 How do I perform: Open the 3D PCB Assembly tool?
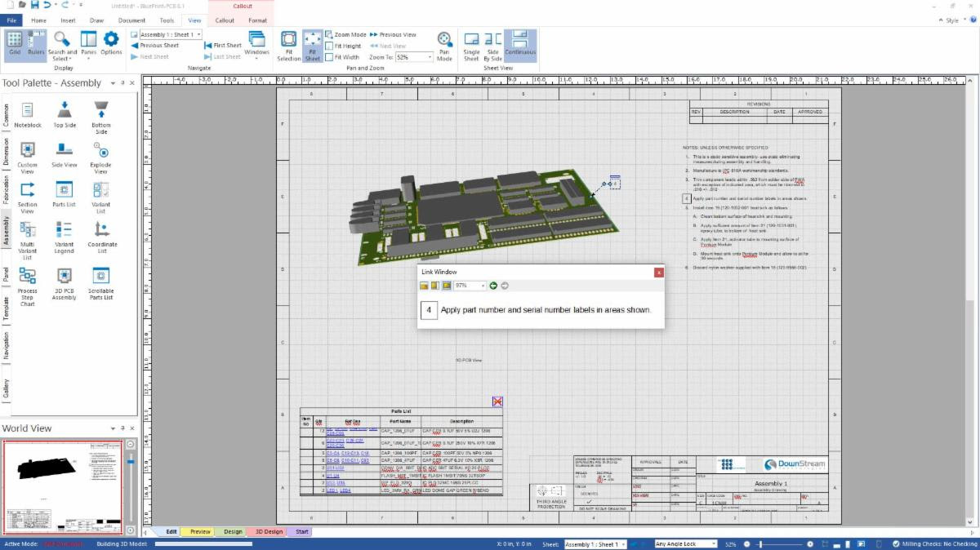point(64,283)
